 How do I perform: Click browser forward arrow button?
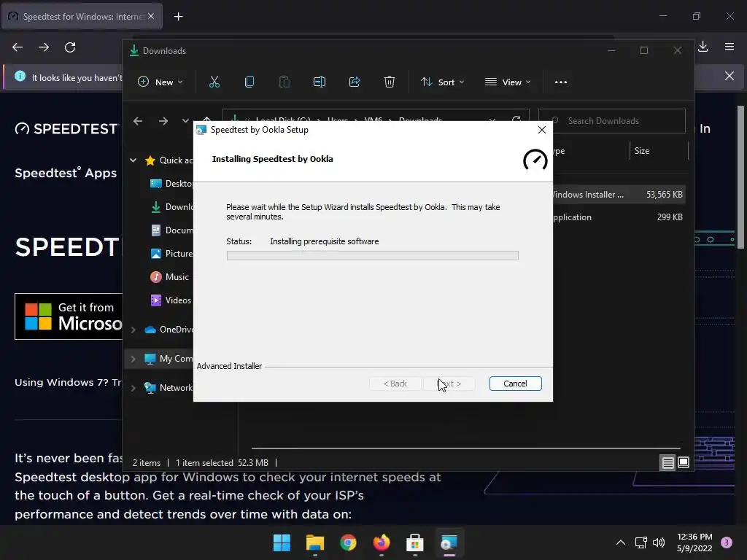coord(44,47)
